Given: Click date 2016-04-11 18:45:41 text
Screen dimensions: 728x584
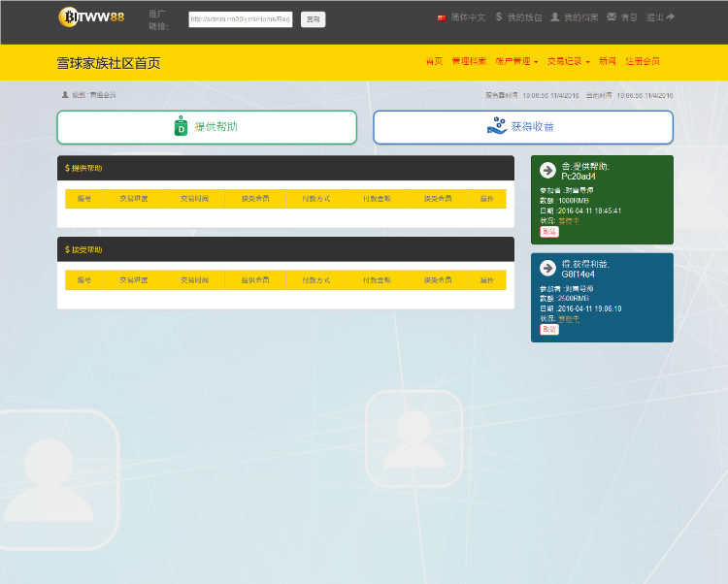Looking at the screenshot, I should (x=589, y=211).
